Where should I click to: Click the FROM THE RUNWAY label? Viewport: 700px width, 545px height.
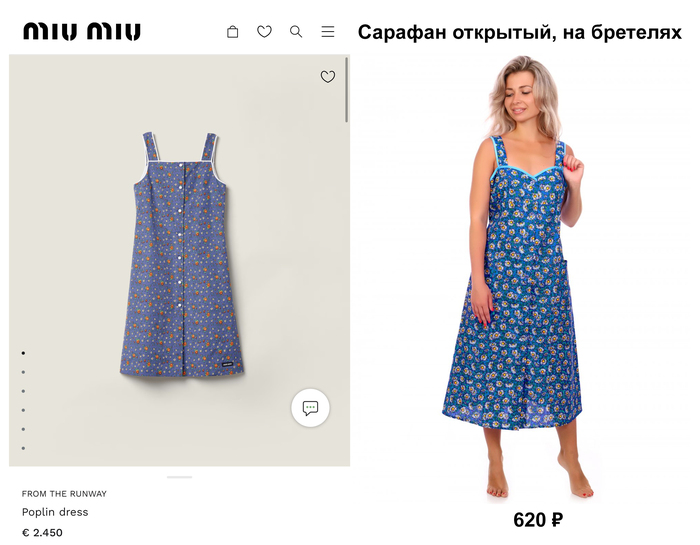tap(64, 494)
